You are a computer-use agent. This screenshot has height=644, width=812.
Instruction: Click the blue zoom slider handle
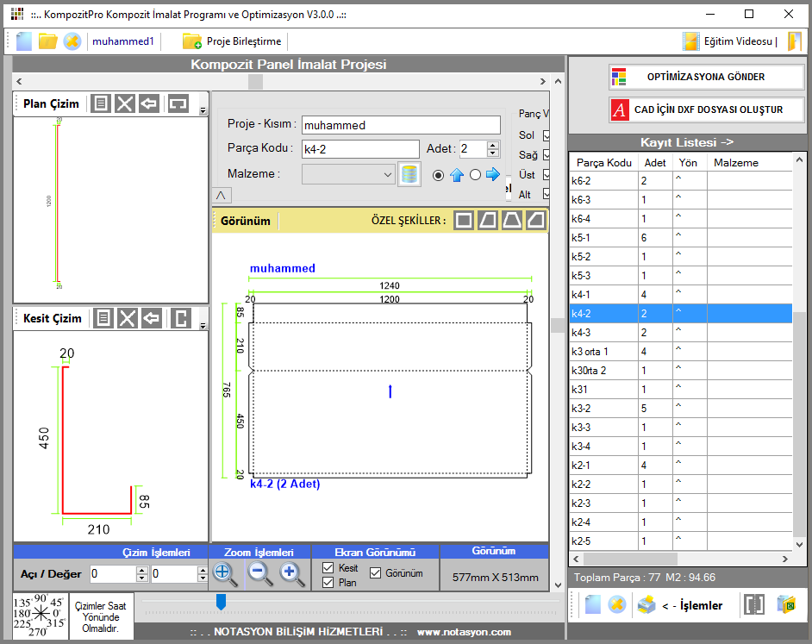pos(222,602)
